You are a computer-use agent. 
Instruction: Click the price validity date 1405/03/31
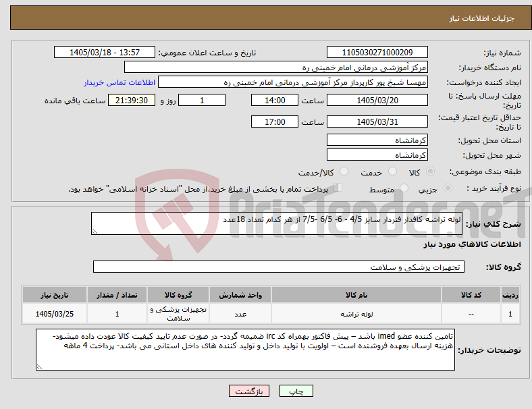tap(377, 121)
